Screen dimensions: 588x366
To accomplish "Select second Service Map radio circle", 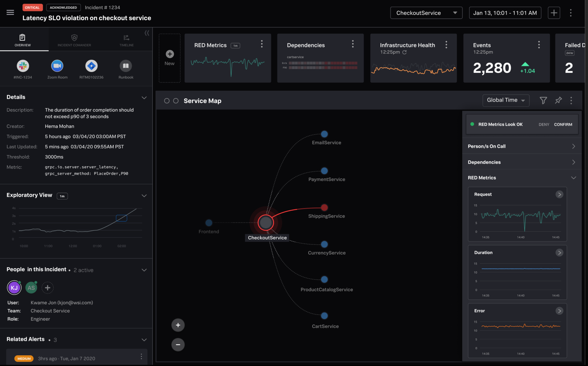I will point(176,101).
